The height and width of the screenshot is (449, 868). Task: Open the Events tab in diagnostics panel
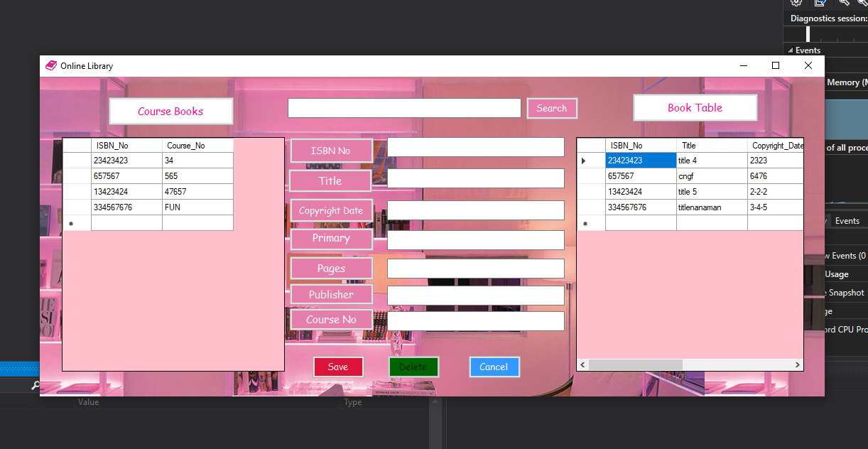tap(847, 221)
